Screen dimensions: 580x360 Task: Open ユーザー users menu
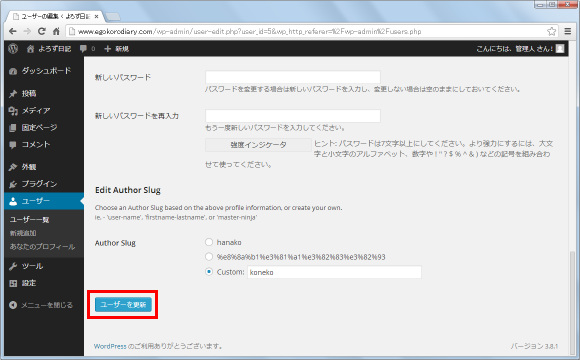pyautogui.click(x=44, y=201)
